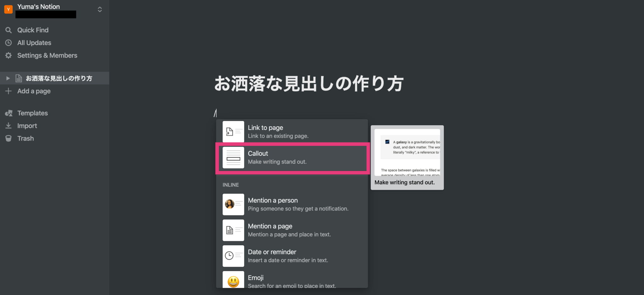
Task: Open Settings & Members
Action: pos(47,55)
